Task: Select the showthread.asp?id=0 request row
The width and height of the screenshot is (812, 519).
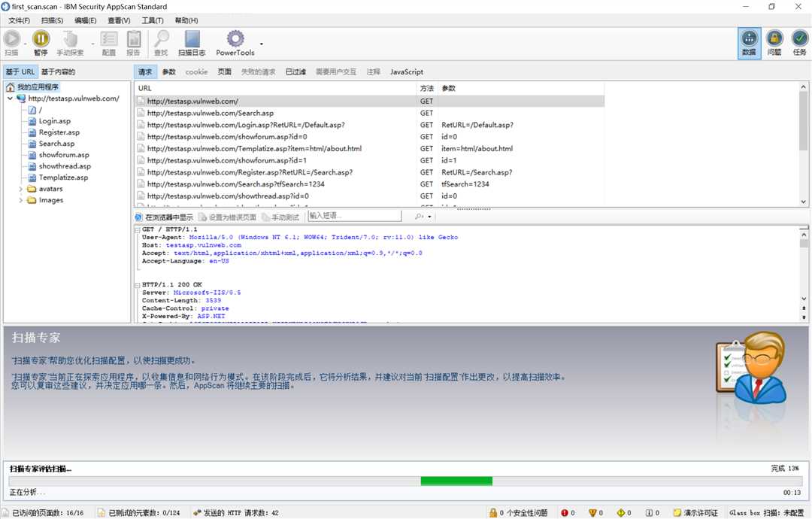Action: (370, 196)
